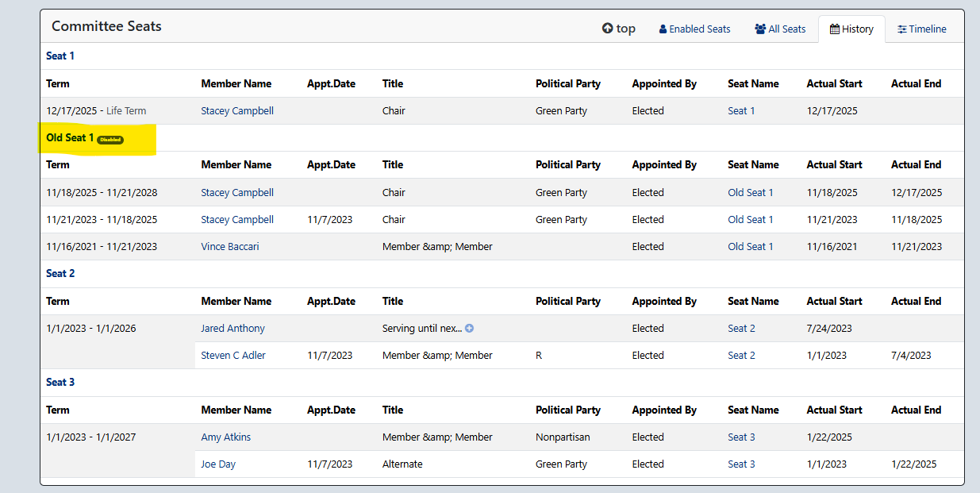Open the Seat 2 section heading link
This screenshot has width=980, height=493.
click(60, 274)
